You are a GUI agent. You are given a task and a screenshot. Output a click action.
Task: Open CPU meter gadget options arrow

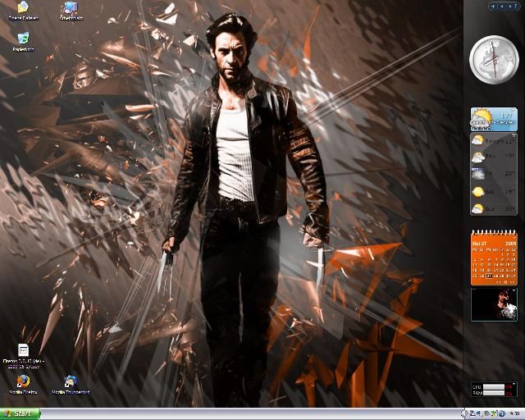514,384
